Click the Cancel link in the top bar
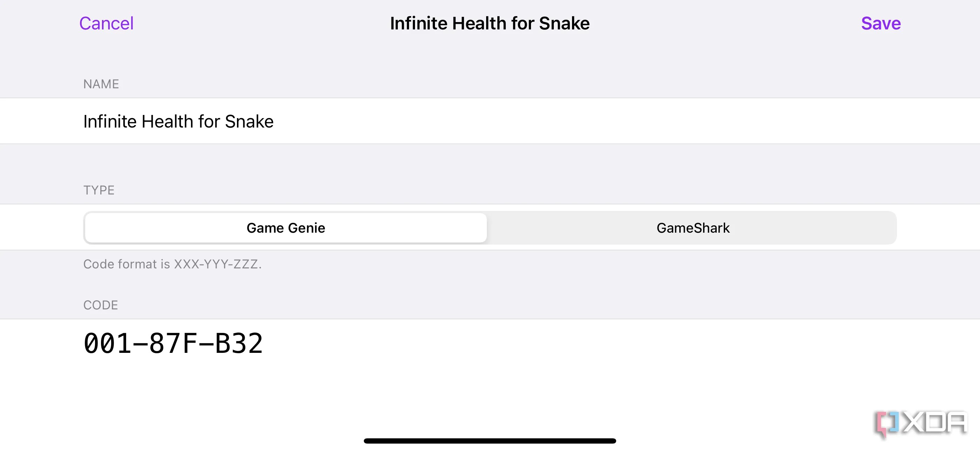980x452 pixels. tap(106, 23)
